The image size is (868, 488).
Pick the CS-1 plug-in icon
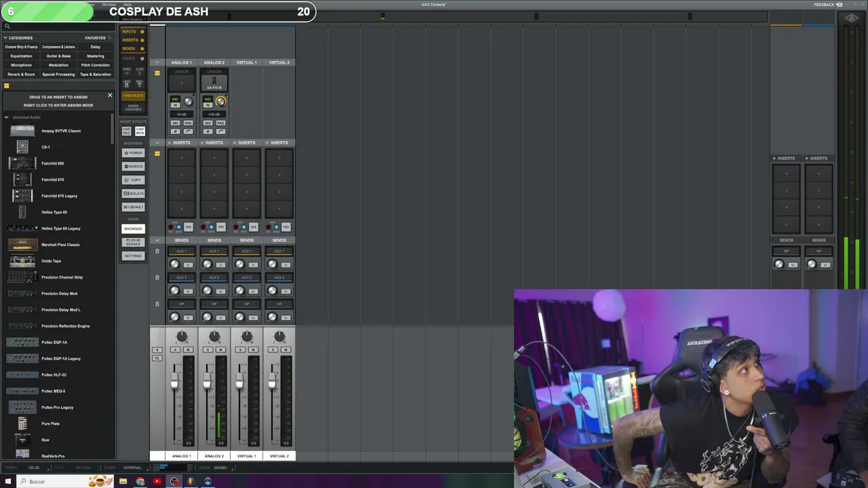point(22,147)
